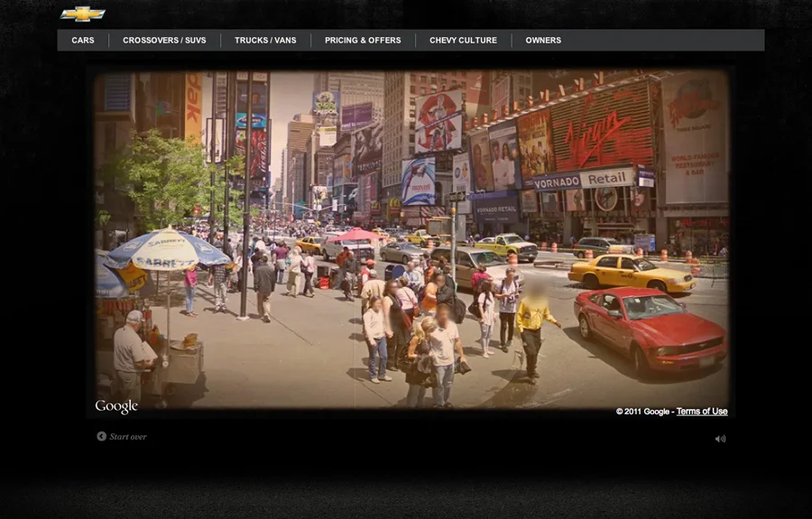Click the Start over back arrow icon
The width and height of the screenshot is (812, 519).
101,436
